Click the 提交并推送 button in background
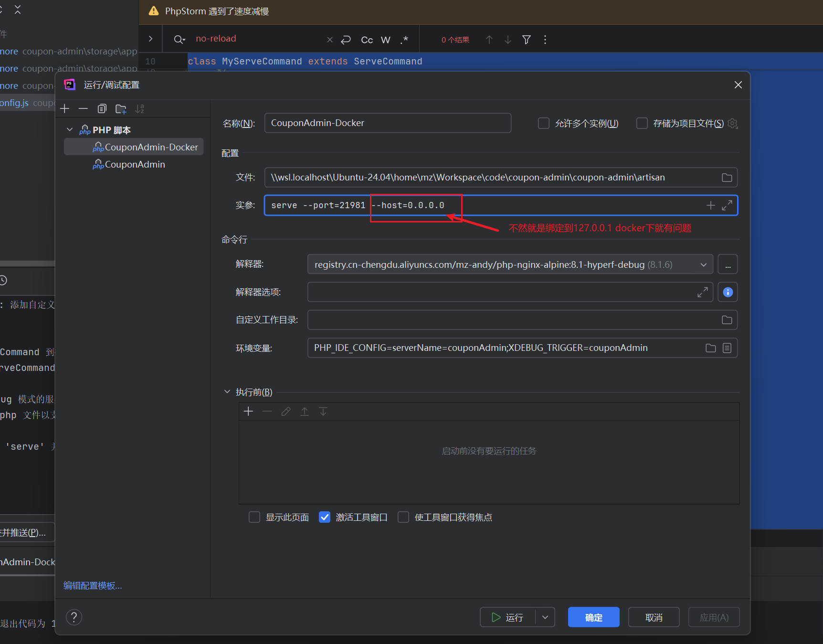 pyautogui.click(x=26, y=532)
